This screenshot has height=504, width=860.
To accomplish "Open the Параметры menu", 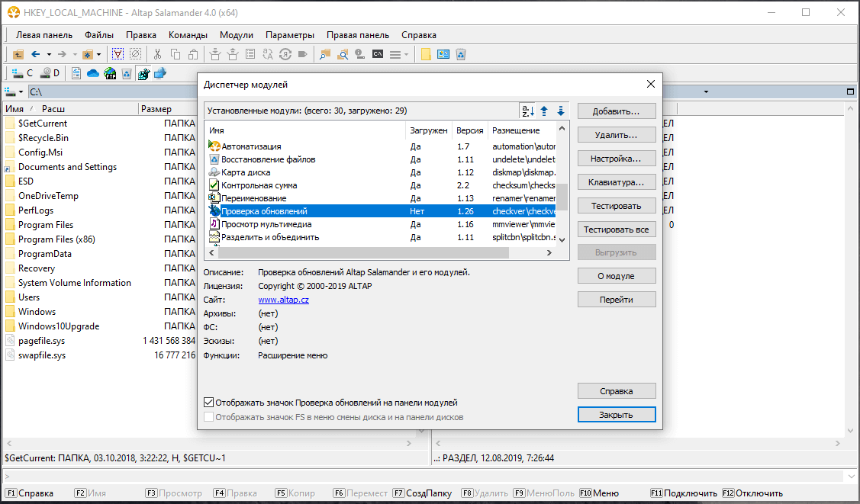I will [x=290, y=35].
